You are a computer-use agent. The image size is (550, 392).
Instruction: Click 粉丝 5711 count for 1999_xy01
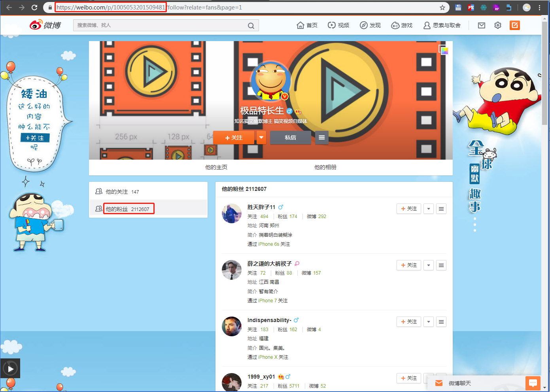288,386
